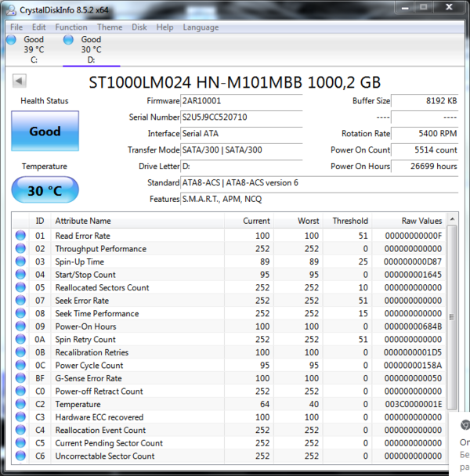
Task: Click the status orb for Reallocated Sectors Count
Action: coord(20,287)
